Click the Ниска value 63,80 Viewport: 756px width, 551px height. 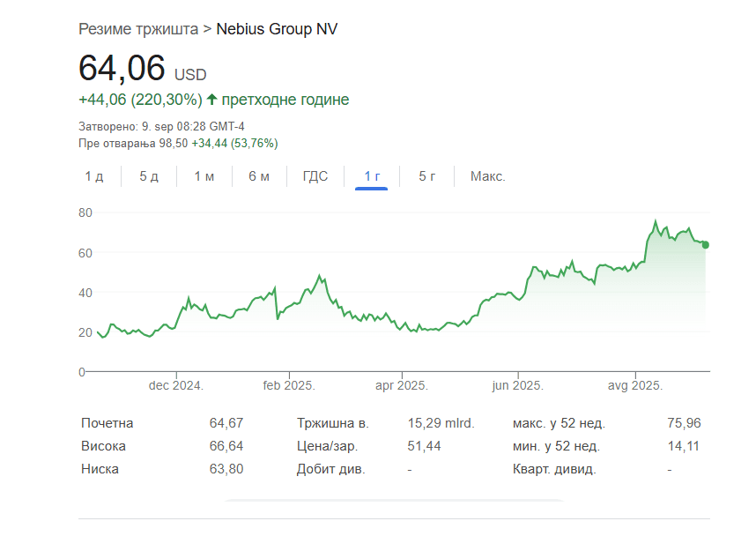point(226,469)
